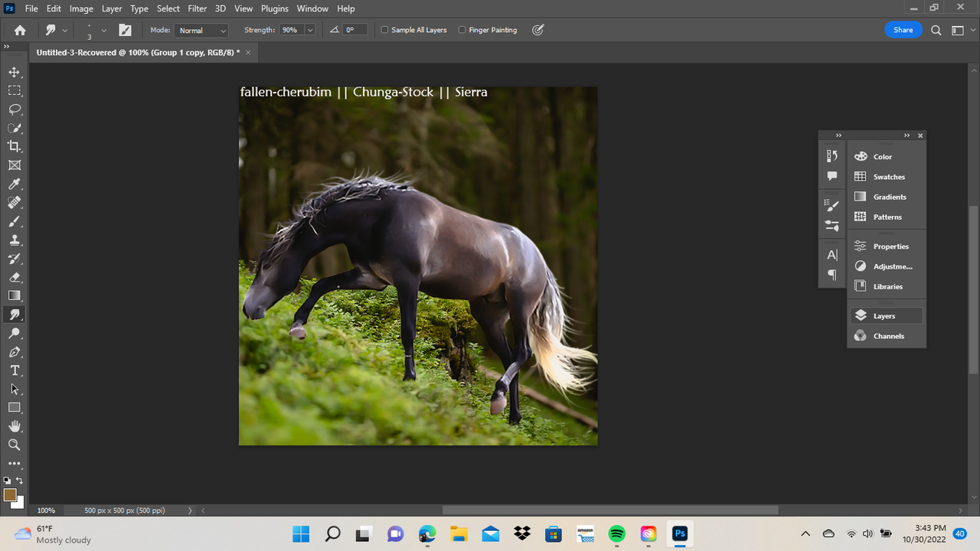Open the Swatches panel
Viewport: 980px width, 551px height.
pyautogui.click(x=888, y=177)
